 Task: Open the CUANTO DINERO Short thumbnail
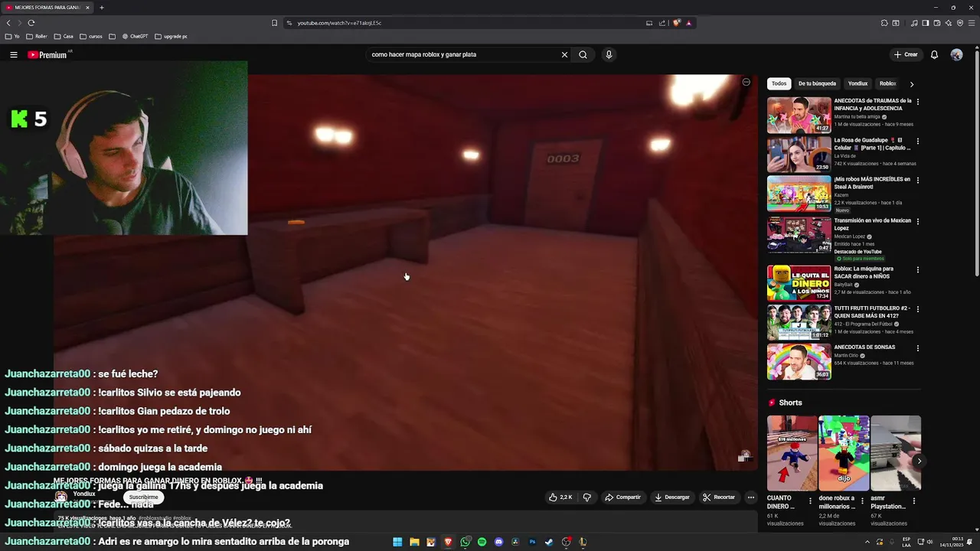point(792,453)
